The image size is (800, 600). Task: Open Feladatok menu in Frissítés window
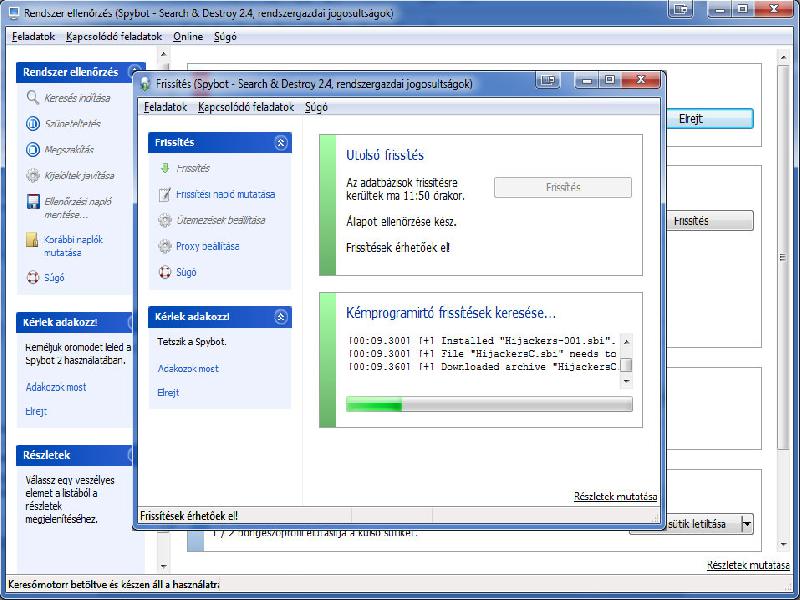[165, 107]
